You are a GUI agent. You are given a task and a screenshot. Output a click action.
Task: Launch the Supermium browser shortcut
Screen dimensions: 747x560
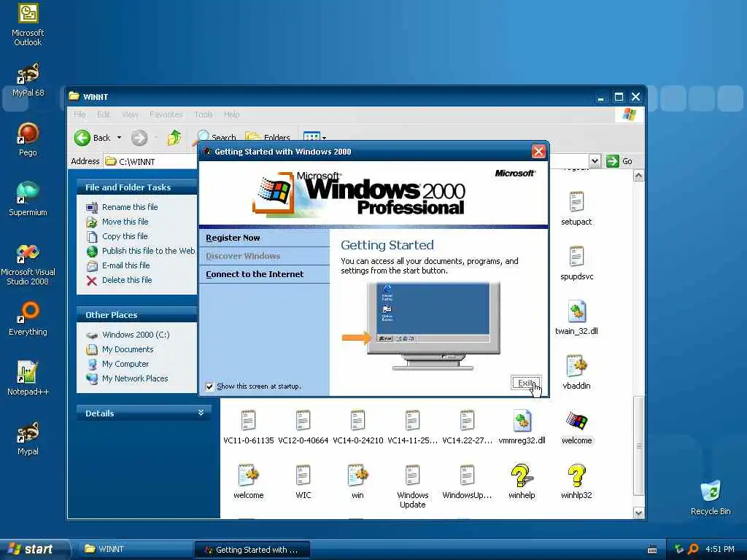tap(28, 199)
